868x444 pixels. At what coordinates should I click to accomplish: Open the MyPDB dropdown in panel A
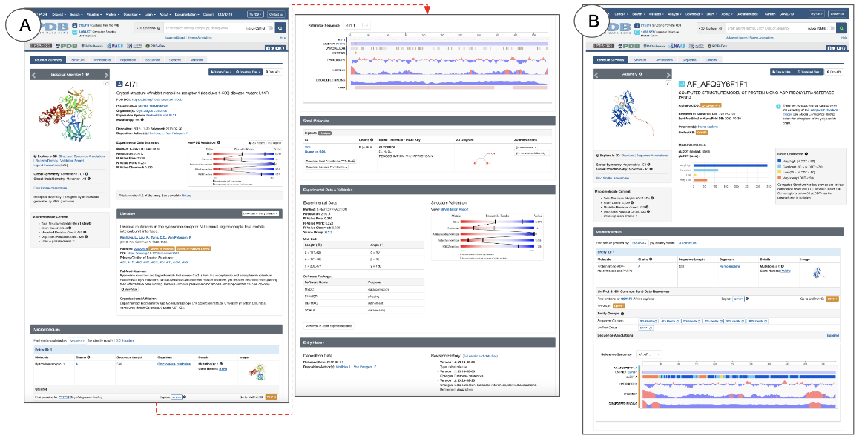pos(254,14)
